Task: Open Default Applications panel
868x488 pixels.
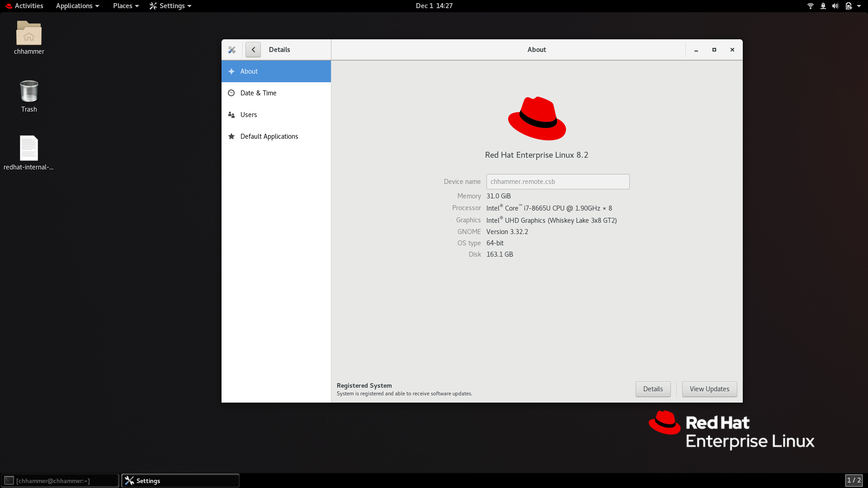Action: pos(276,136)
